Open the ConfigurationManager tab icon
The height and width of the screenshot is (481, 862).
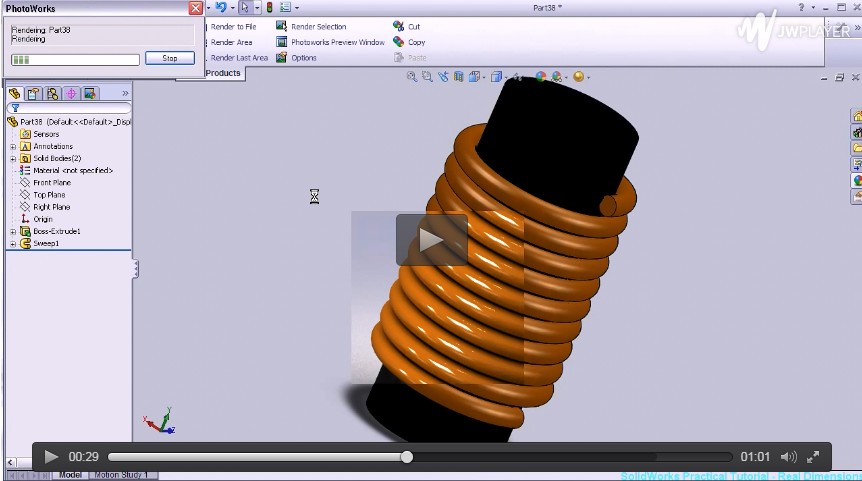[x=52, y=93]
